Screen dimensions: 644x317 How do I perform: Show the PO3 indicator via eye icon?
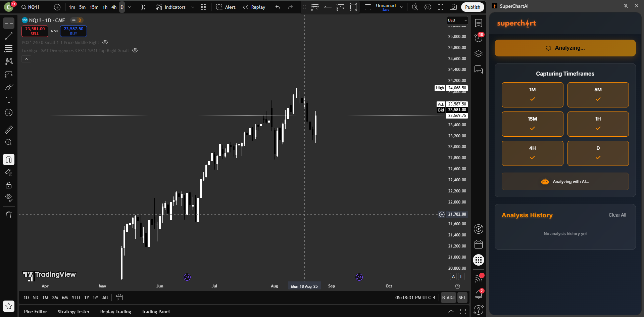tap(105, 42)
